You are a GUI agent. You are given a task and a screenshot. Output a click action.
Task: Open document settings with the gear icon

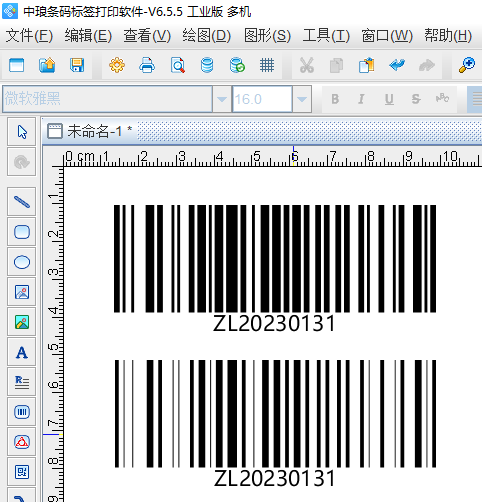(x=117, y=65)
